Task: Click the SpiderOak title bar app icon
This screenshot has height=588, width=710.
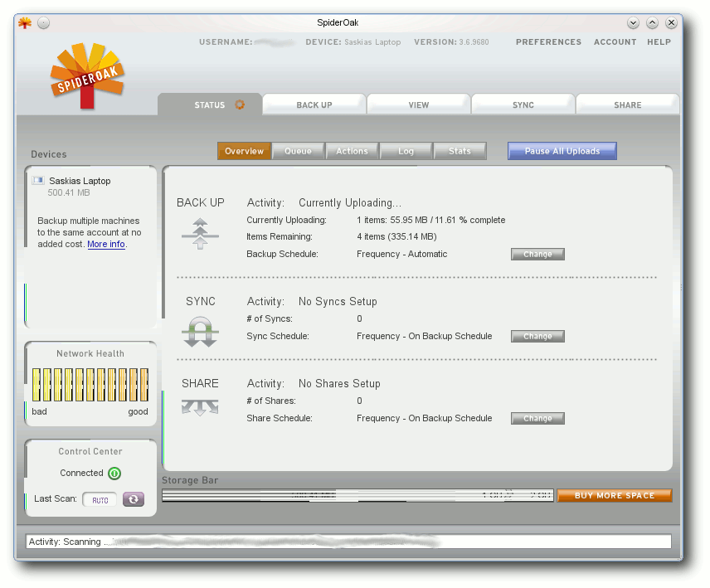Action: point(25,22)
